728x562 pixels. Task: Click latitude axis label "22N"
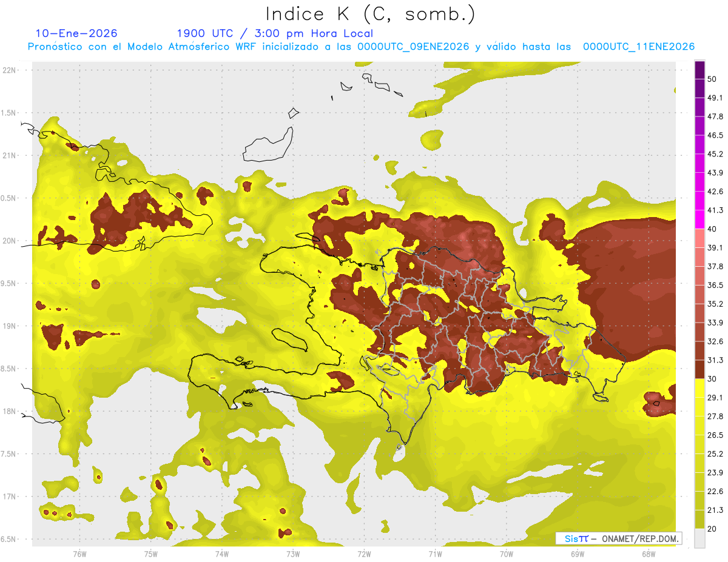pyautogui.click(x=10, y=70)
